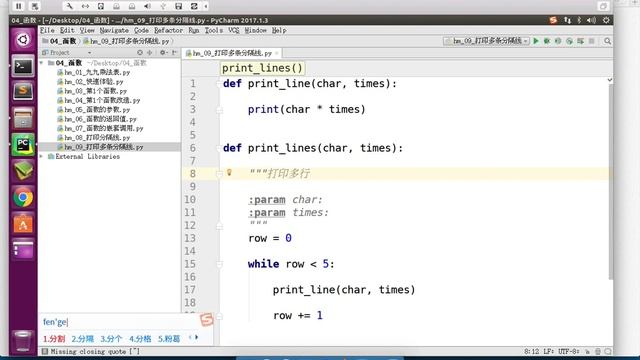640x360 pixels.
Task: Open the session gear menu in top panel
Action: [x=606, y=20]
